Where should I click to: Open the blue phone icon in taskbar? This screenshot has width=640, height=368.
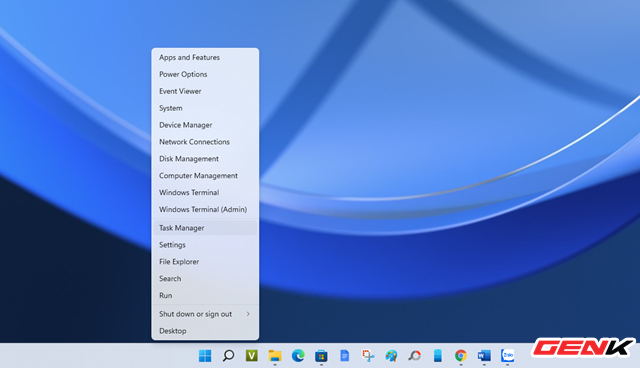438,356
